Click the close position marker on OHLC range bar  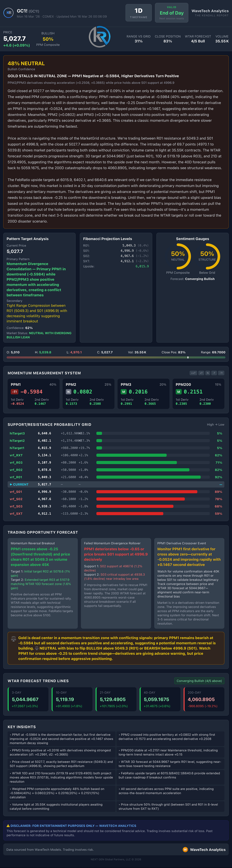[x=188, y=357]
